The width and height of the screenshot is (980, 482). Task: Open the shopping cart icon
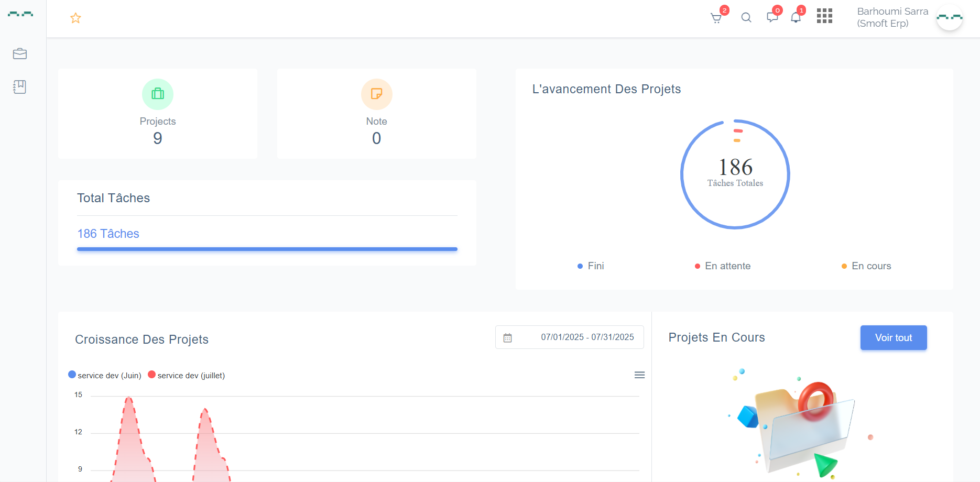point(716,18)
